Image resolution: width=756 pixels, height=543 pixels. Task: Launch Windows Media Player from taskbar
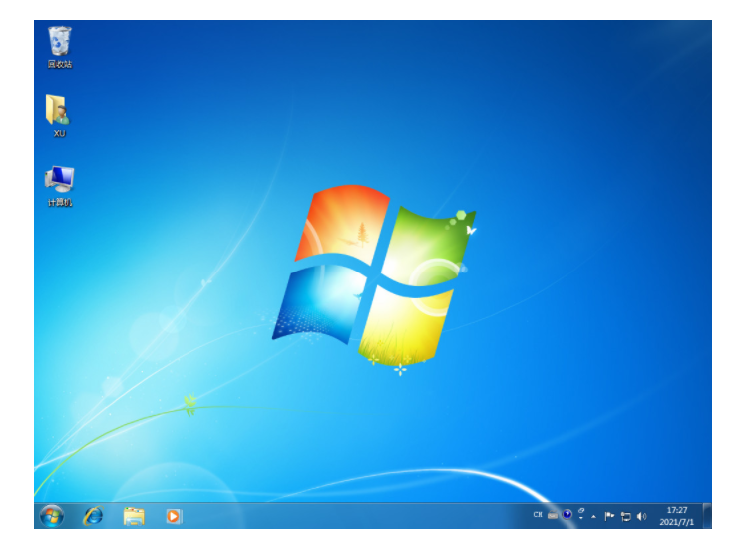pos(174,516)
